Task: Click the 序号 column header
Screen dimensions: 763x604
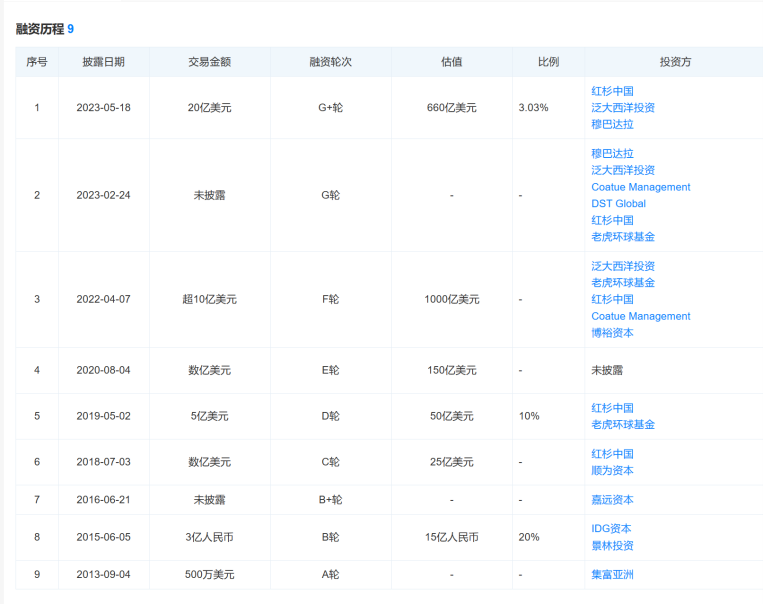Action: pos(37,62)
